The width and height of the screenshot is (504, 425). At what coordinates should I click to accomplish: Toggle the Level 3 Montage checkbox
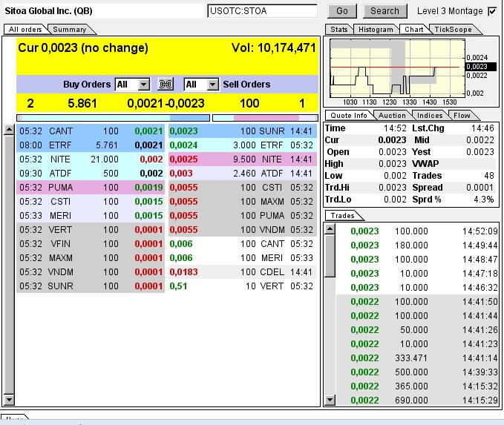491,11
